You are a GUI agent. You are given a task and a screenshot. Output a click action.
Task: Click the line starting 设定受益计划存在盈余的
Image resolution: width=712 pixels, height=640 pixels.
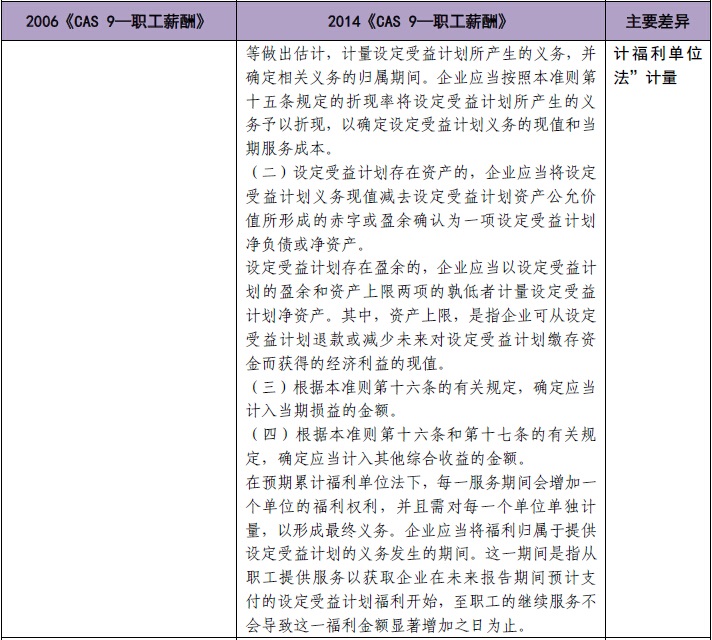[x=420, y=268]
